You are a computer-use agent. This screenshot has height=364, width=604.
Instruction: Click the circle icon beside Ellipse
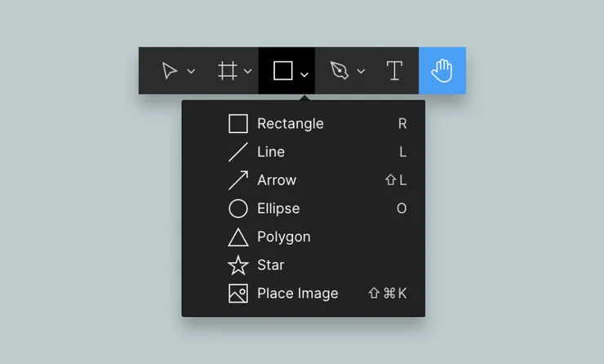tap(238, 209)
